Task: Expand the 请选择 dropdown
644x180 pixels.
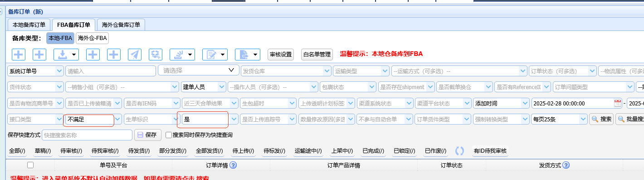Action: click(x=199, y=70)
